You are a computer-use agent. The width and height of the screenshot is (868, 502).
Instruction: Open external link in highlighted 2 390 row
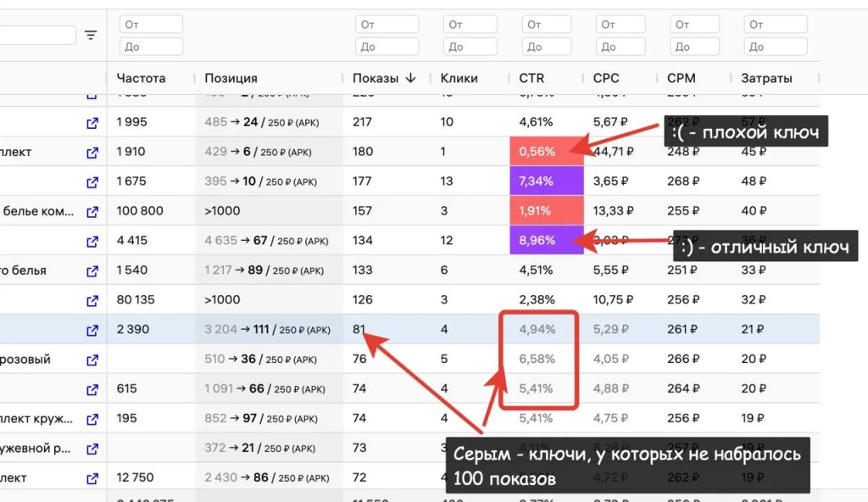92,330
